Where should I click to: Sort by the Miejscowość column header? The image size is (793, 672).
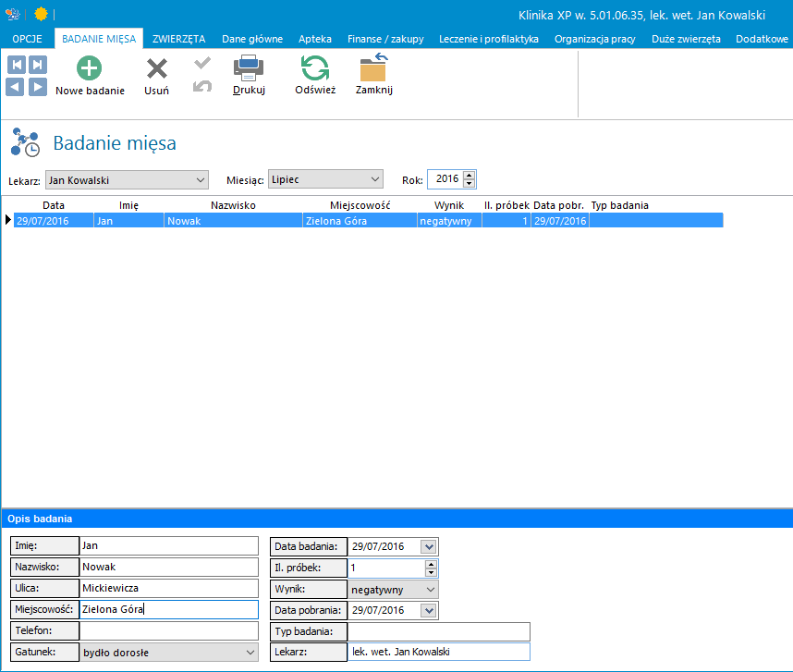(x=360, y=205)
